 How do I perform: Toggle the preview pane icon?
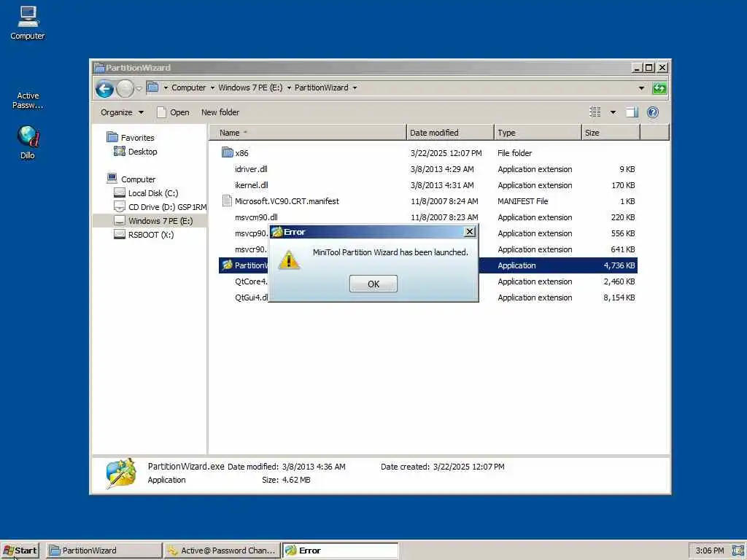(632, 112)
